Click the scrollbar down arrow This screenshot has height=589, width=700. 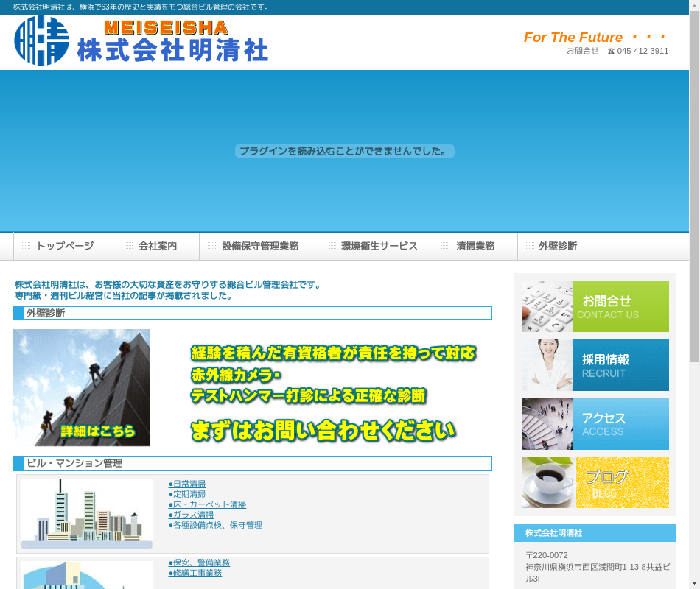pyautogui.click(x=695, y=583)
